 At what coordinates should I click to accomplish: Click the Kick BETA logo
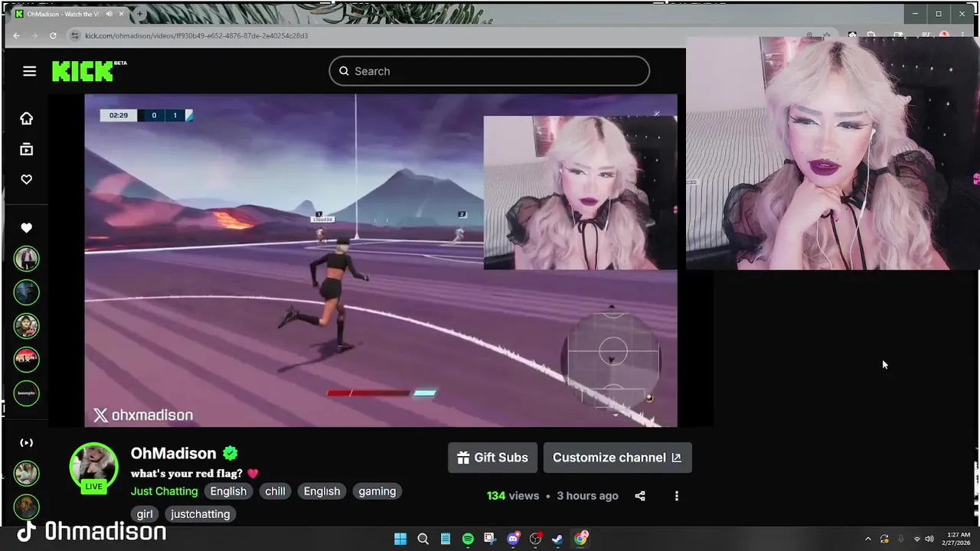pos(89,71)
